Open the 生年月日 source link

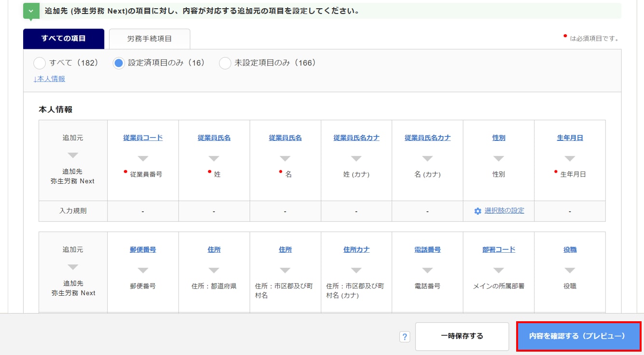point(570,138)
